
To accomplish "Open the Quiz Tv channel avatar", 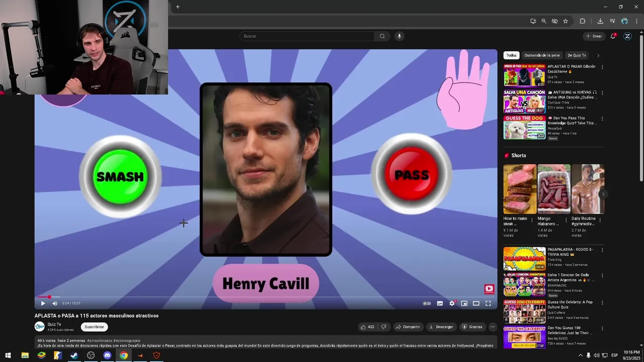I will tap(40, 327).
